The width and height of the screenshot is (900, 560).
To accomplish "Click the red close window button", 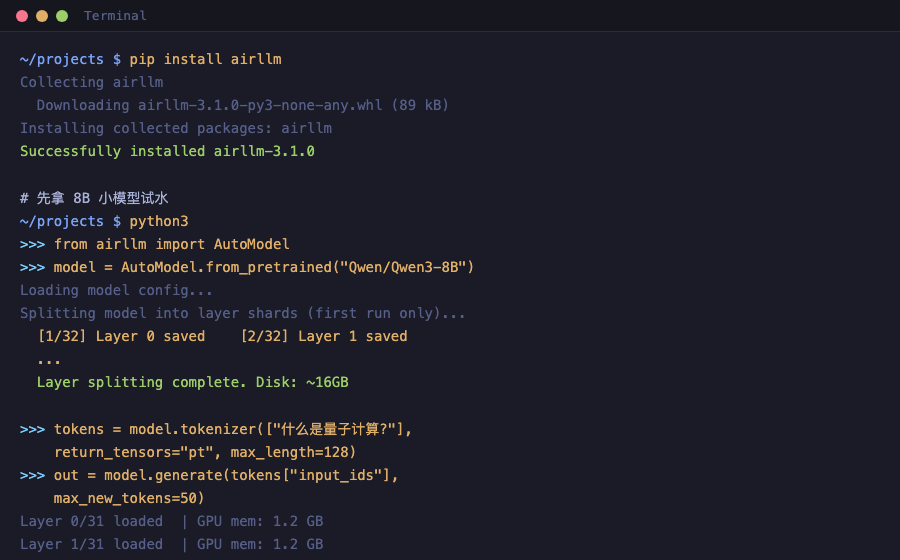I will [22, 16].
